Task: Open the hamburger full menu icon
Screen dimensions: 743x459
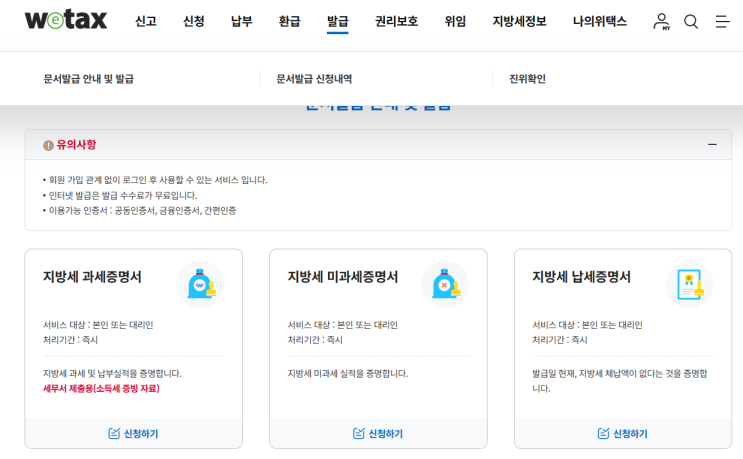Action: click(722, 21)
